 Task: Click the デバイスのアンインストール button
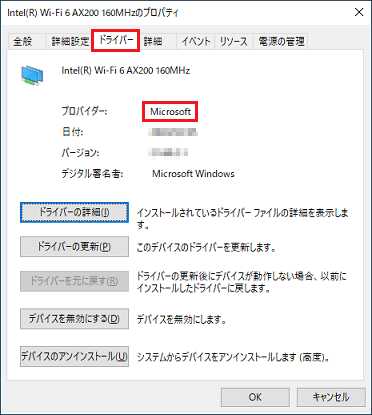74,357
